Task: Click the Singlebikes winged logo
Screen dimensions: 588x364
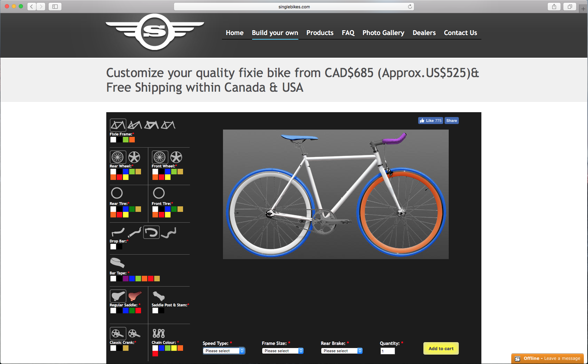Action: coord(155,32)
